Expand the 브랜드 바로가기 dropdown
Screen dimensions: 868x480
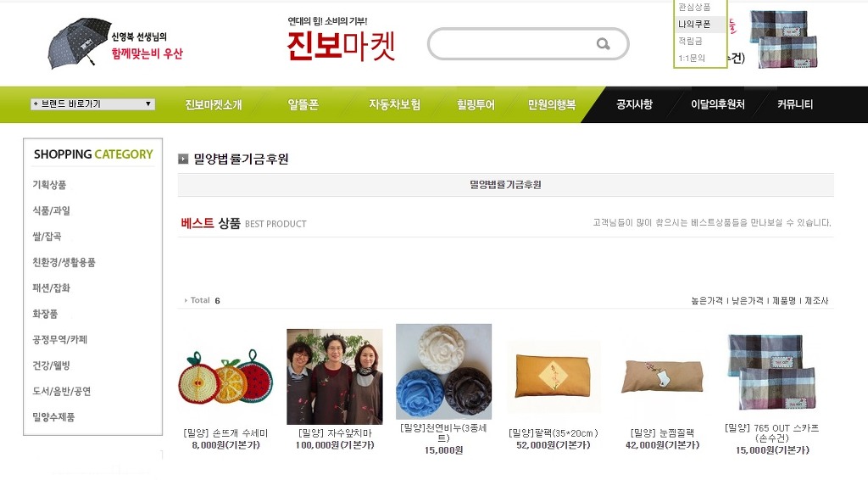pos(92,104)
